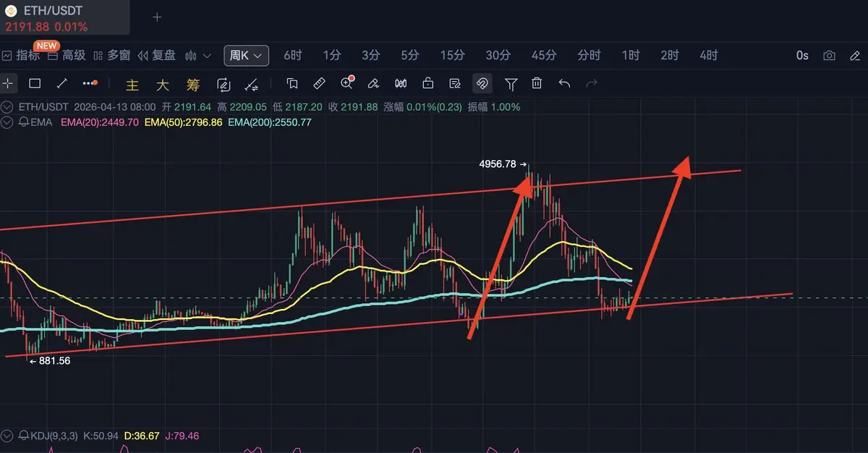
Task: Click the bookmark flag tool icon
Action: click(x=292, y=83)
